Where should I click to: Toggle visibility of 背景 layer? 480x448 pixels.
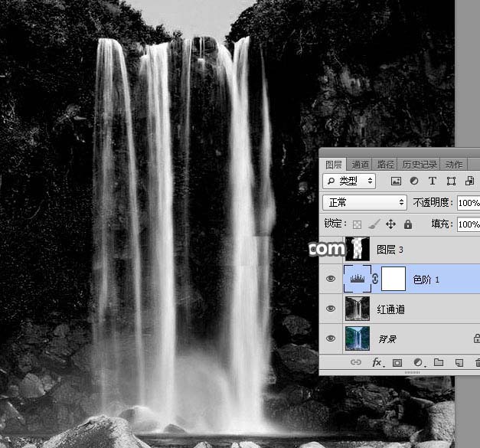pos(331,338)
